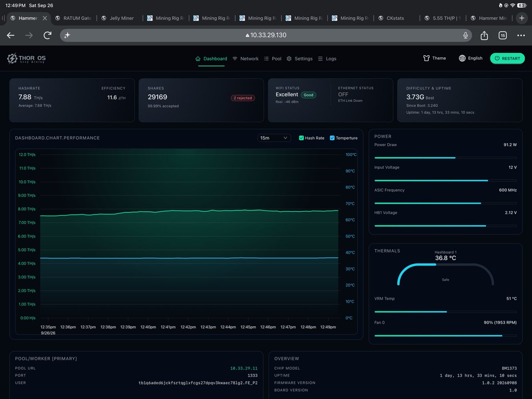The width and height of the screenshot is (532, 399).
Task: Click the 36.8 °C hashboard temperature
Action: (x=446, y=258)
